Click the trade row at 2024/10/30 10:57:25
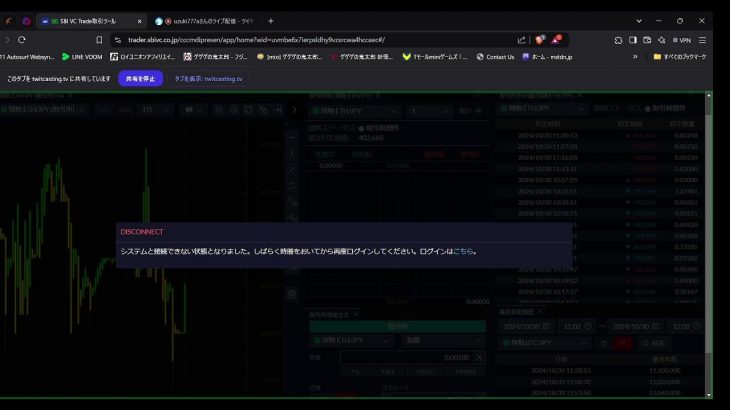Viewport: 730px width, 410px height. [x=600, y=180]
